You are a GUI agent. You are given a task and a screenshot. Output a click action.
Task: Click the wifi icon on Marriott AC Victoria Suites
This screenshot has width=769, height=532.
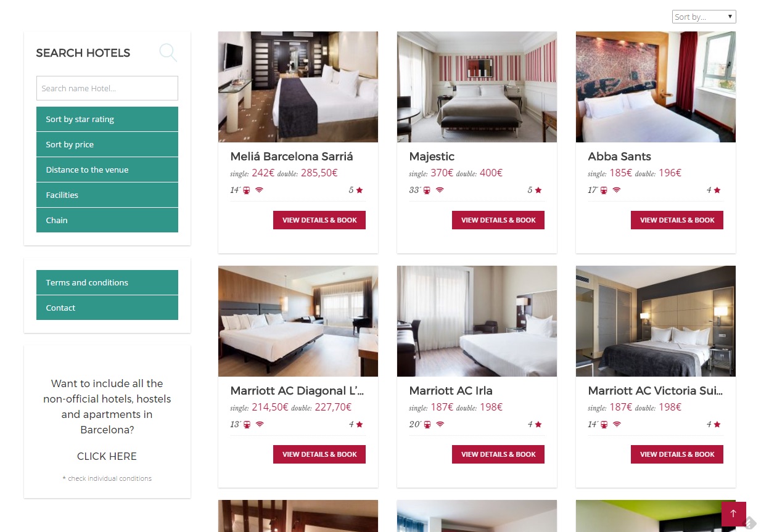617,424
